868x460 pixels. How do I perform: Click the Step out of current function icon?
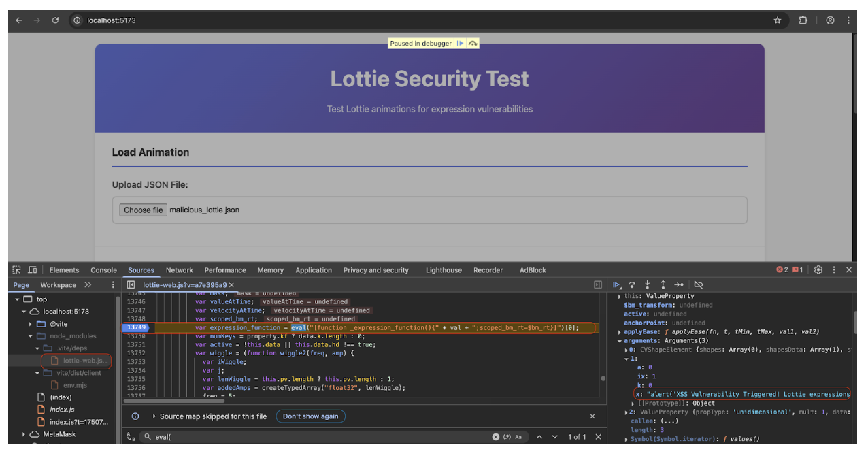(663, 284)
